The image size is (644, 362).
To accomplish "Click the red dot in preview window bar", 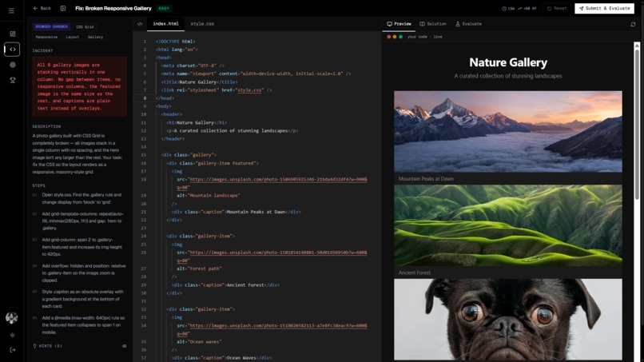I will [x=389, y=37].
